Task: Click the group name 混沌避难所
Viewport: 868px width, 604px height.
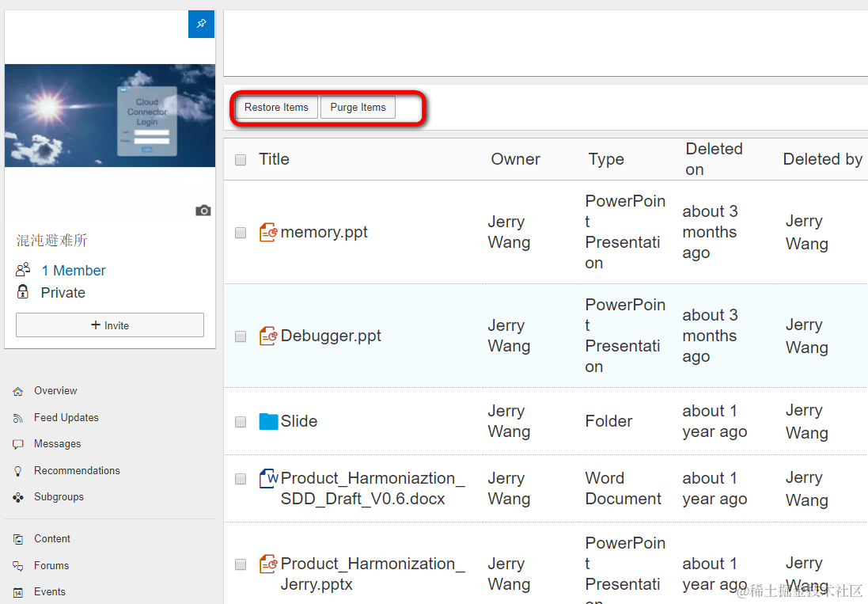Action: 51,241
